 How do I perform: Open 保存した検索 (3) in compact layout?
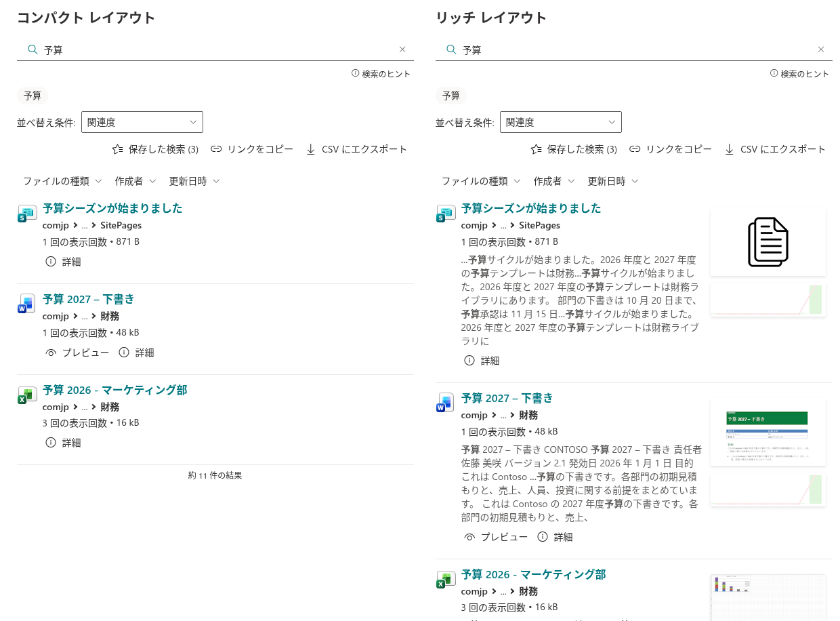[155, 149]
